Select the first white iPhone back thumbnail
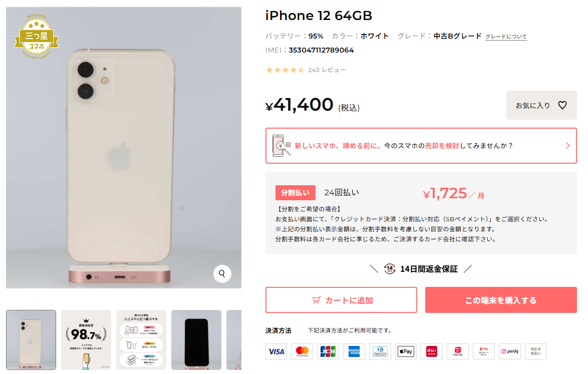 (x=31, y=340)
